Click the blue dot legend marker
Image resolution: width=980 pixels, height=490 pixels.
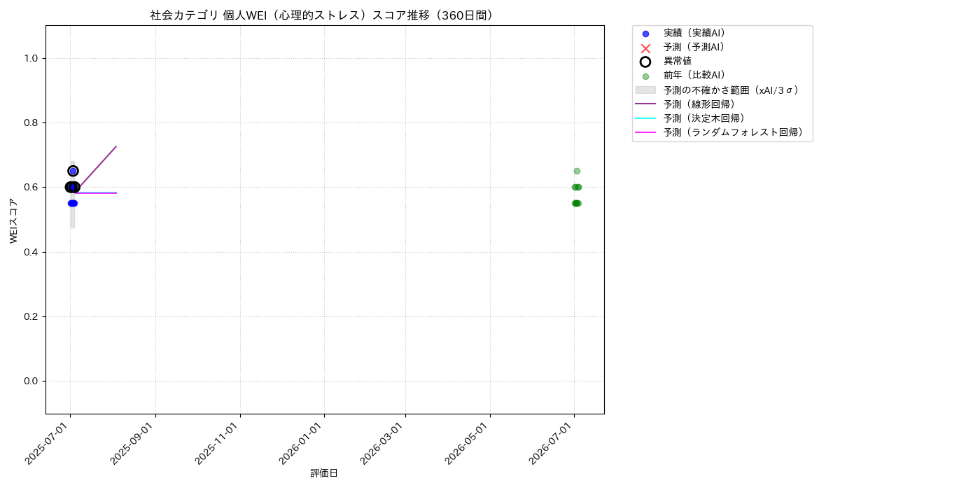[645, 34]
